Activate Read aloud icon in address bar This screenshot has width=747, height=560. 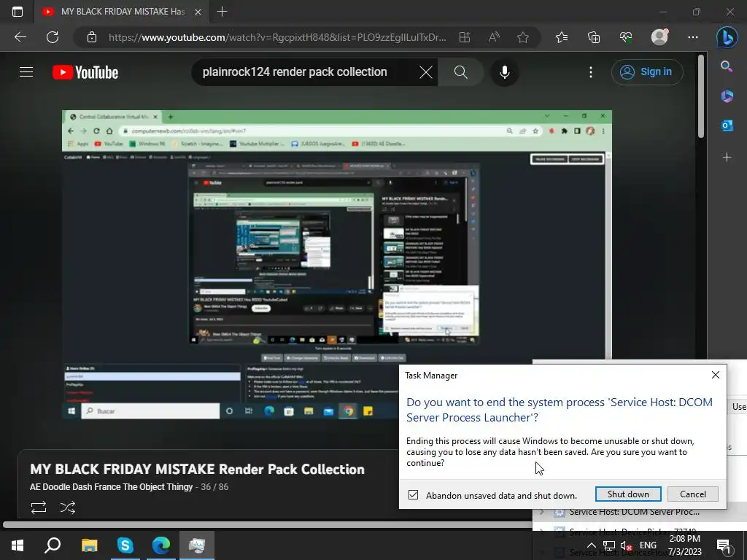(494, 37)
